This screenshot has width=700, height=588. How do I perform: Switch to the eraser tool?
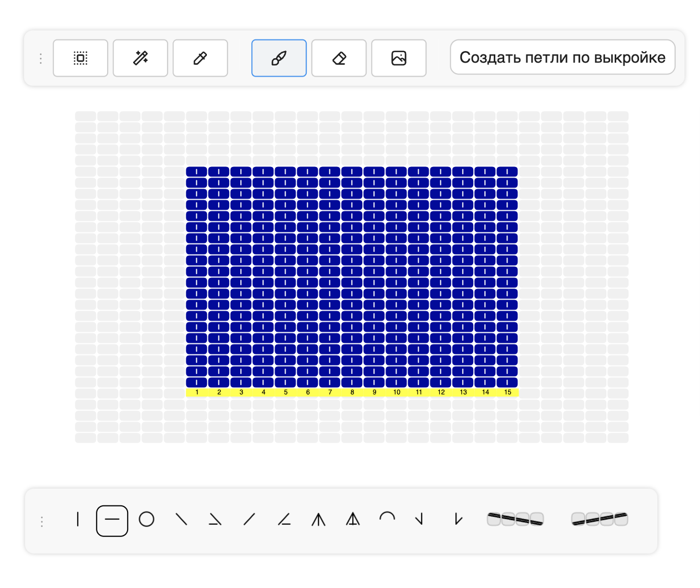click(x=339, y=58)
